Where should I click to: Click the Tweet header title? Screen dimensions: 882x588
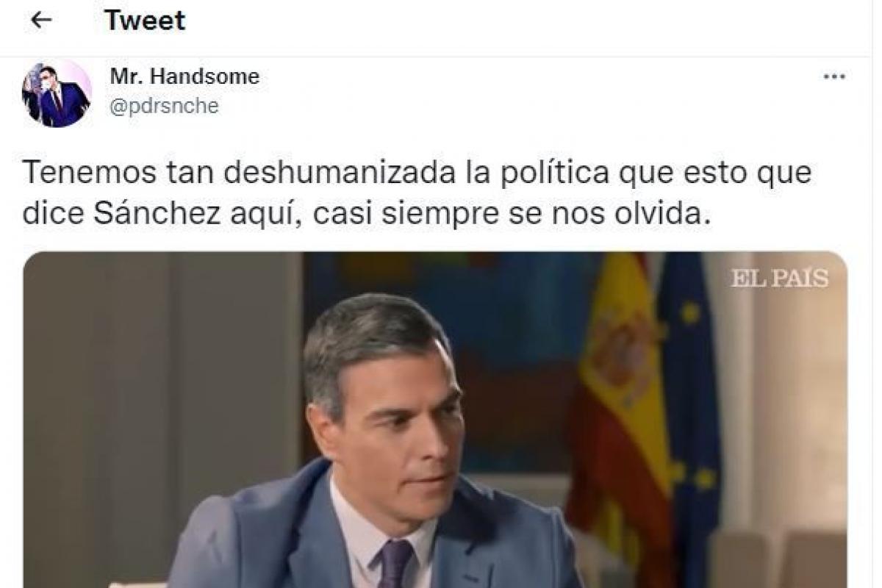point(145,21)
